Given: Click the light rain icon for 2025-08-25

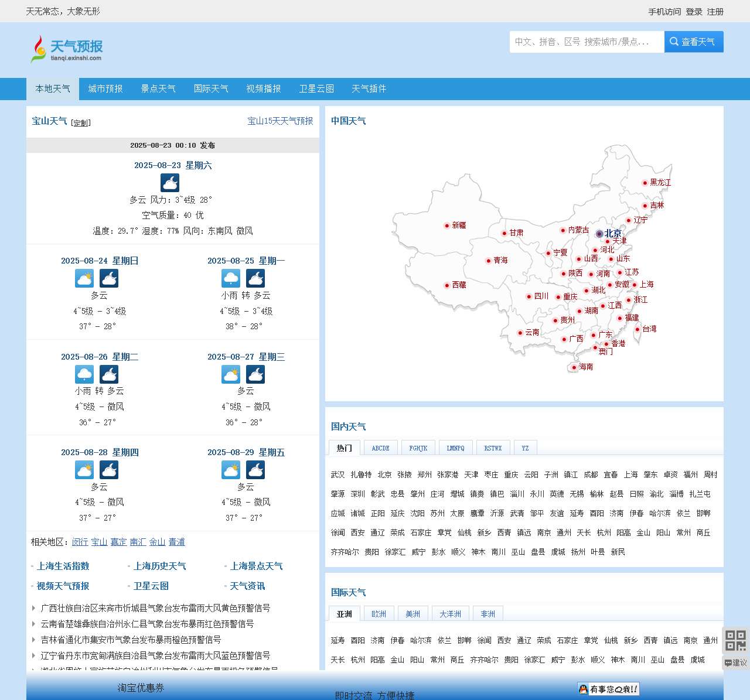Looking at the screenshot, I should tap(231, 278).
